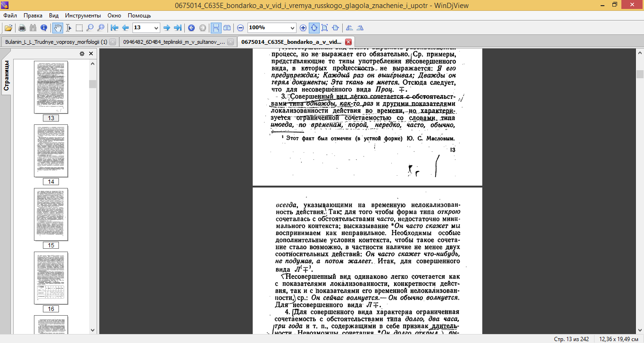Click status bar page size 12,36 x 19,49 cm

pyautogui.click(x=618, y=339)
